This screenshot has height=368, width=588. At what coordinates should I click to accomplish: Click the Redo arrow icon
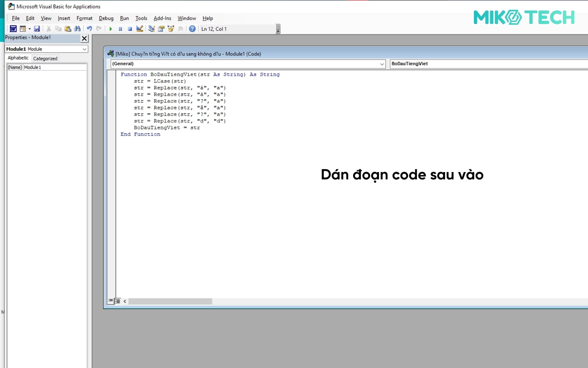tap(99, 29)
